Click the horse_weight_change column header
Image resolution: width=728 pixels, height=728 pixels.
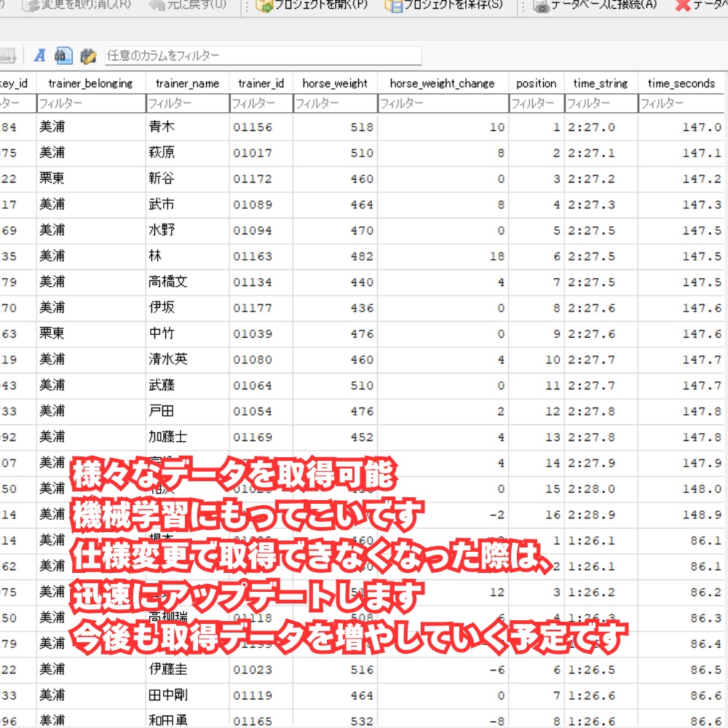[x=441, y=83]
